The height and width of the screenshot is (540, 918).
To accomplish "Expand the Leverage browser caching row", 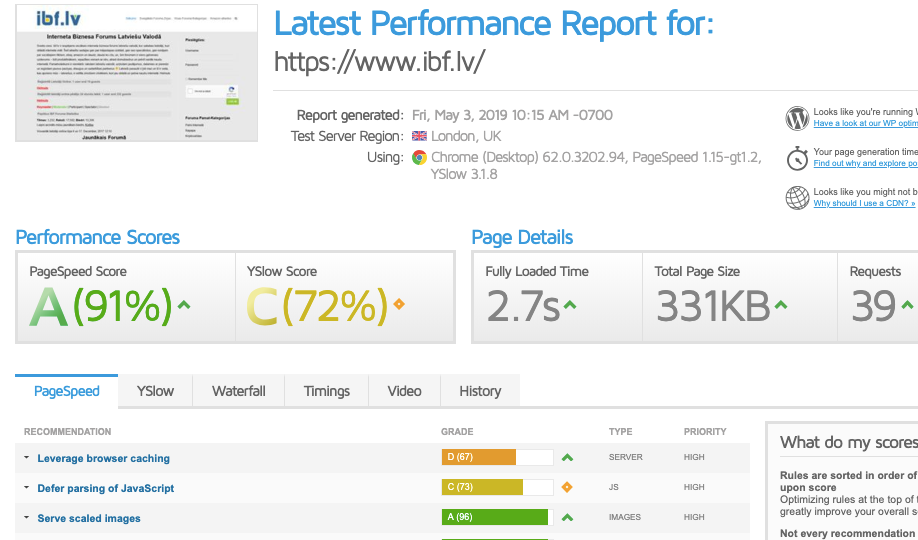I will click(x=27, y=458).
